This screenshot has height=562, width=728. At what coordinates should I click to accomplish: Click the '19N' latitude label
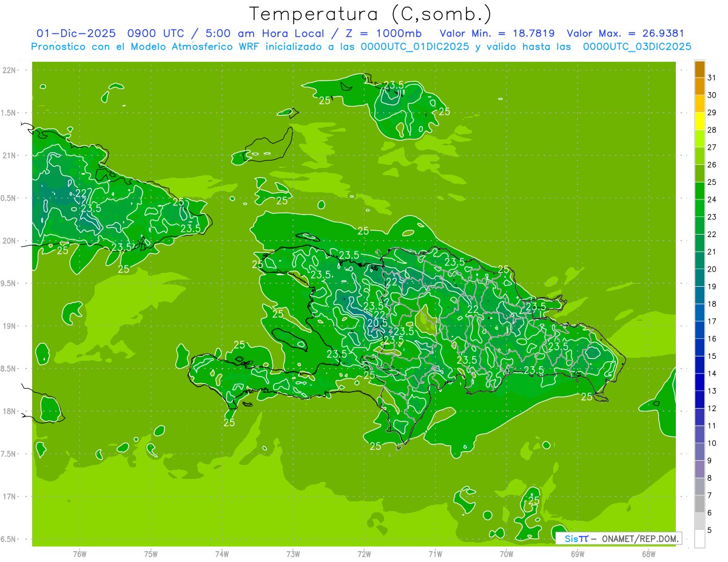click(10, 326)
